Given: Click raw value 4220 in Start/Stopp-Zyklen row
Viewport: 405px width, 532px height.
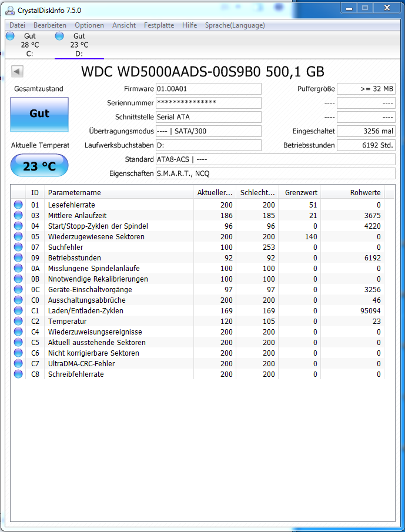Looking at the screenshot, I should click(x=372, y=226).
